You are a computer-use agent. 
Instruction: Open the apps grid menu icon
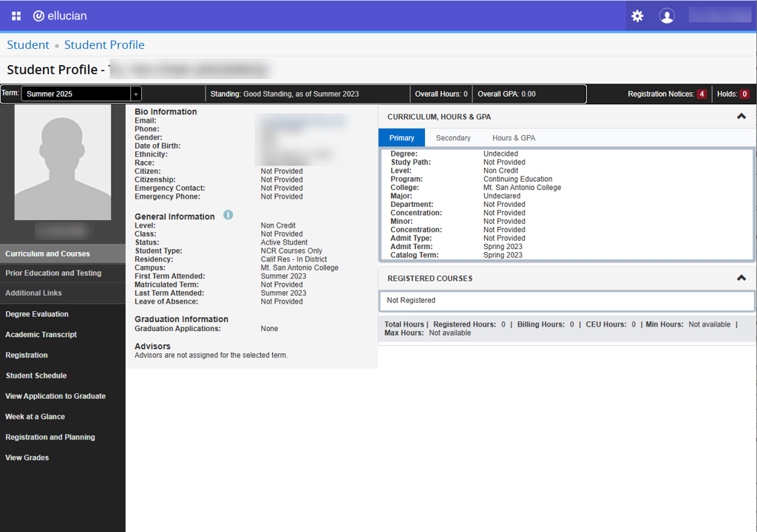(x=16, y=16)
